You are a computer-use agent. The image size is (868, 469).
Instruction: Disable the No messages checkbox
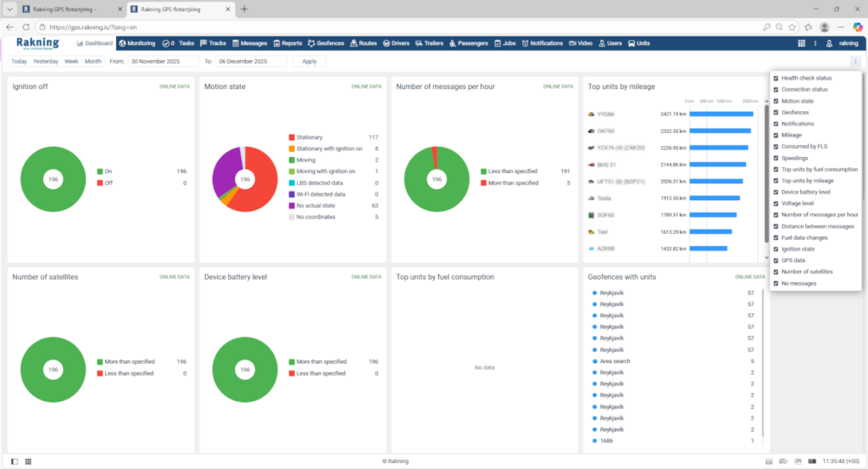[776, 283]
